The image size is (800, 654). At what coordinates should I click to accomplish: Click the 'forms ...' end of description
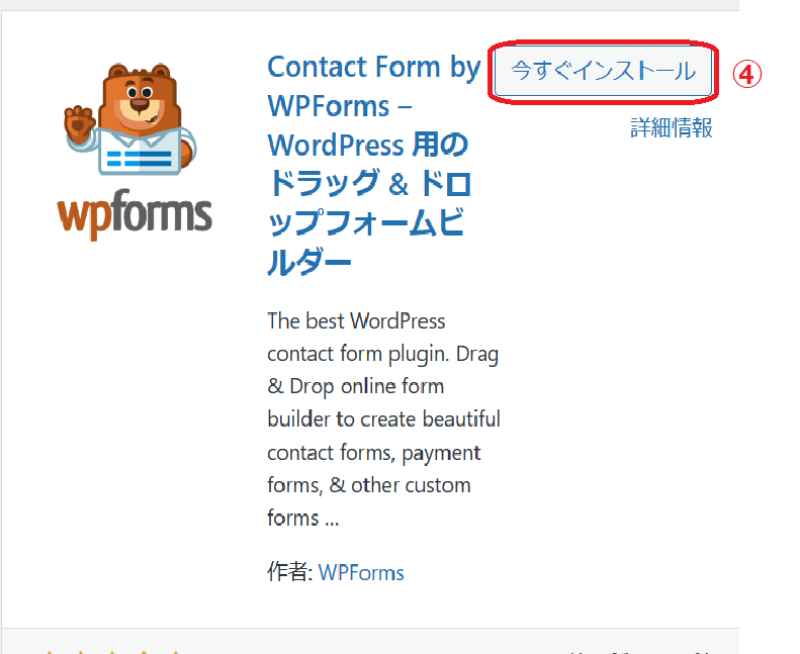(303, 518)
